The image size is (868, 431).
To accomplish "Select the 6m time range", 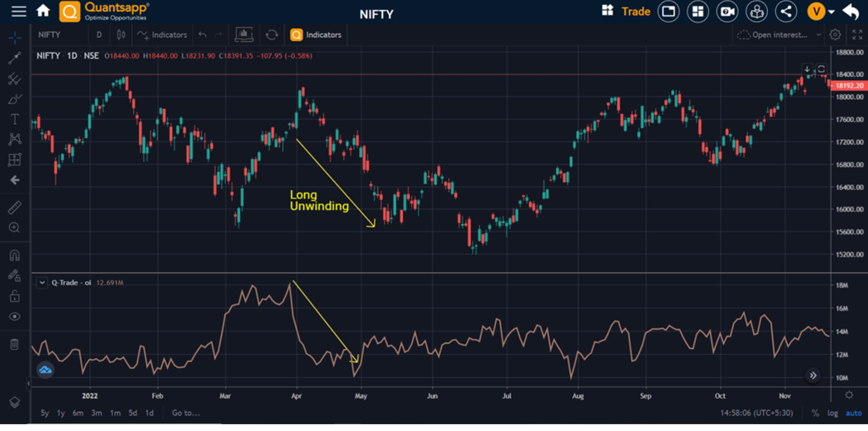I will click(x=78, y=413).
